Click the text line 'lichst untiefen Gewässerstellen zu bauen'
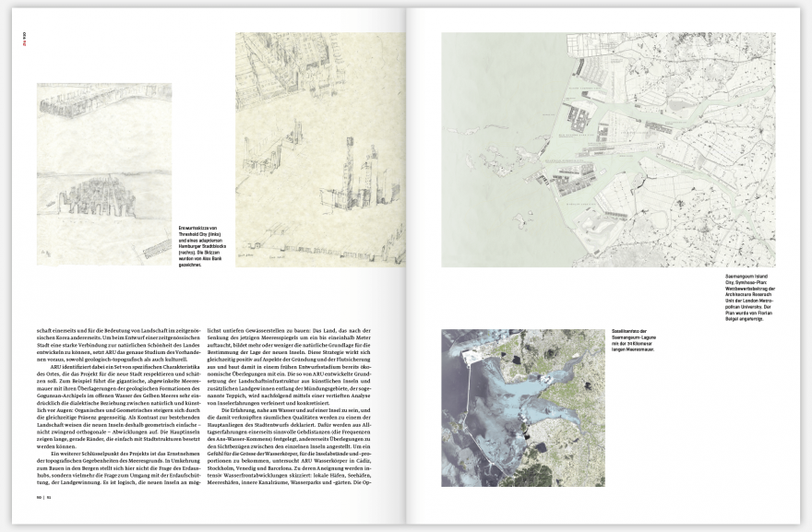The height and width of the screenshot is (532, 812). tap(289, 330)
